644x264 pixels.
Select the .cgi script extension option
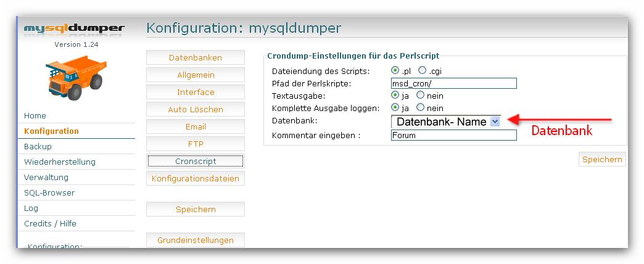pyautogui.click(x=423, y=71)
